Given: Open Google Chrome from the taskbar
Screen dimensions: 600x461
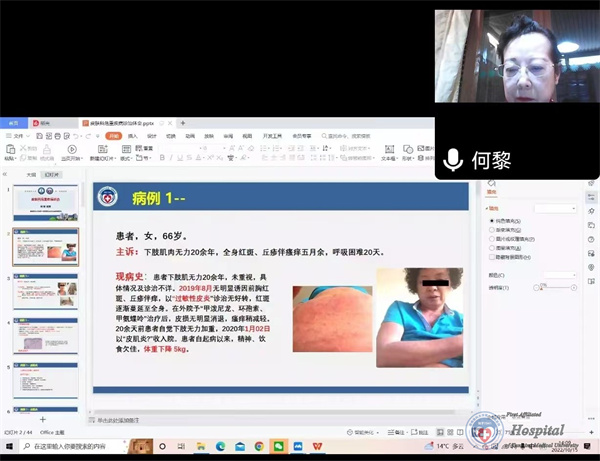Looking at the screenshot, I should coord(259,446).
